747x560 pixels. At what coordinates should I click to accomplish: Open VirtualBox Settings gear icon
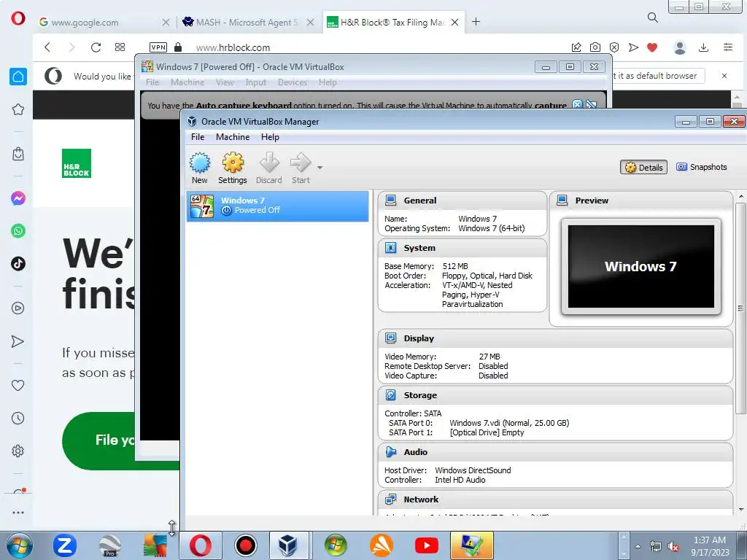pos(233,168)
